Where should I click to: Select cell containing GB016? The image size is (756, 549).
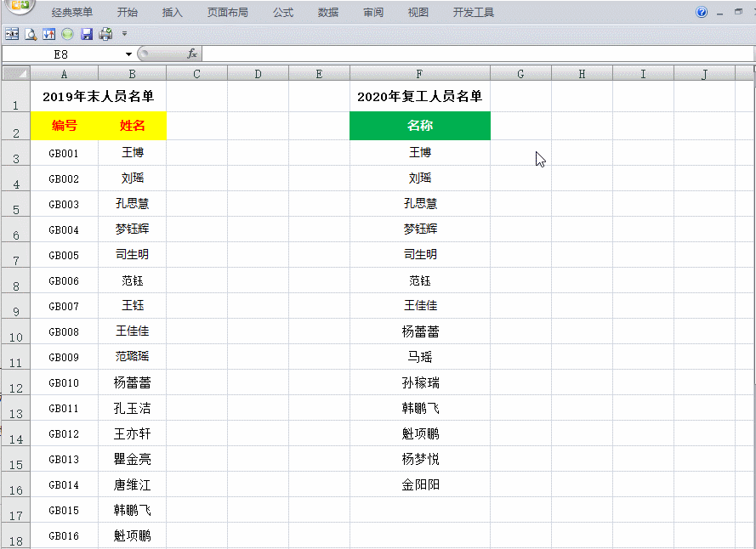64,535
